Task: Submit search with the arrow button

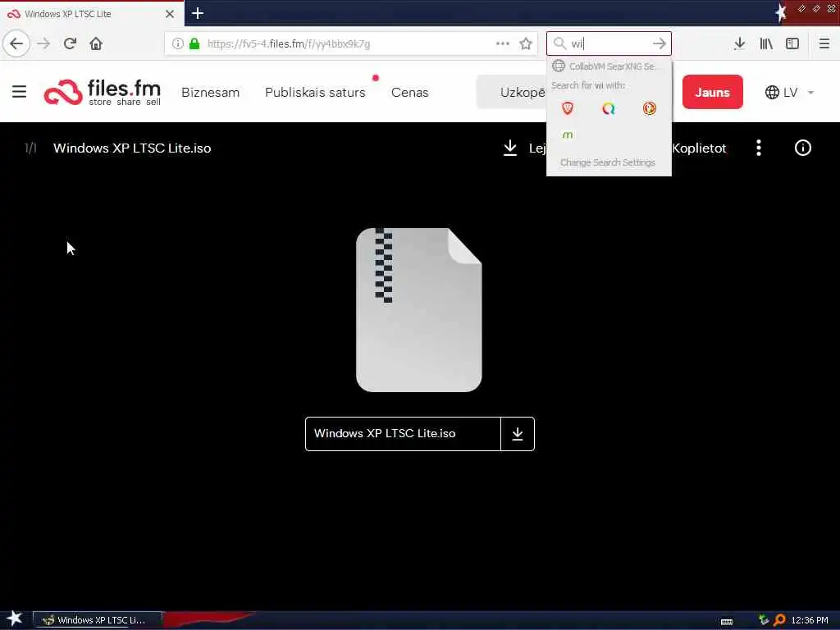Action: coord(660,43)
